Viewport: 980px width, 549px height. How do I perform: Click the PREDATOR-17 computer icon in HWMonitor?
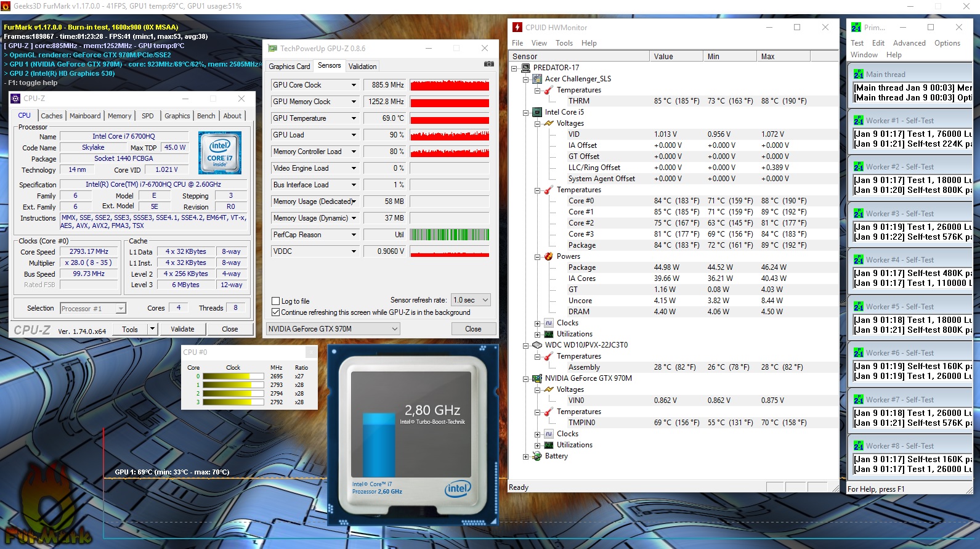(x=525, y=68)
